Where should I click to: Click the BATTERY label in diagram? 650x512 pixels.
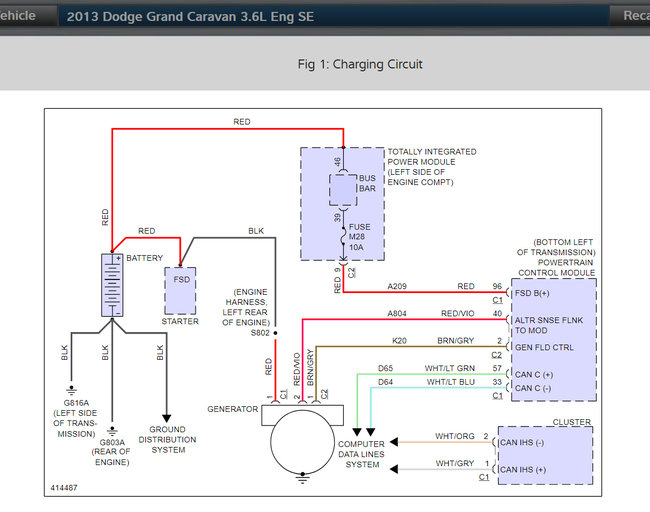[x=144, y=258]
